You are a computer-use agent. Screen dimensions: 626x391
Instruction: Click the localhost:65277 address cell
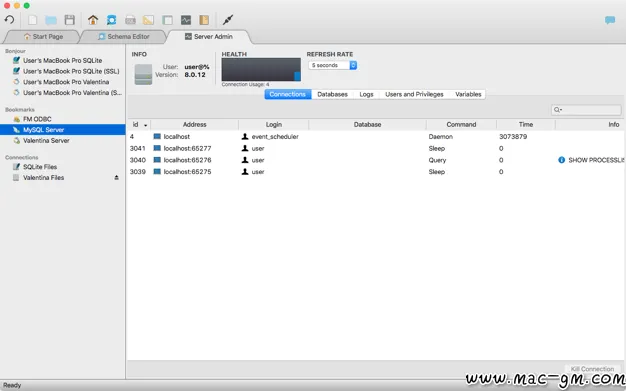tap(187, 148)
